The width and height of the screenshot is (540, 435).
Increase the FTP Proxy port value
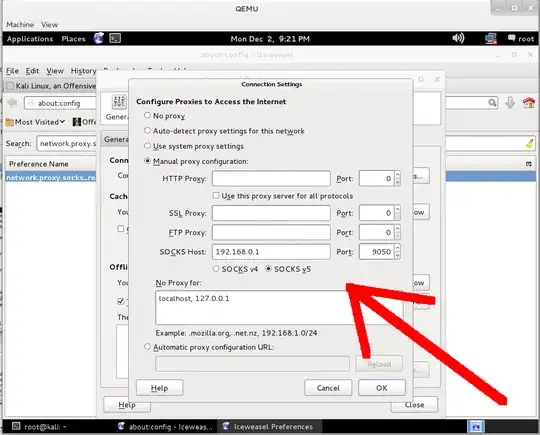coord(398,229)
